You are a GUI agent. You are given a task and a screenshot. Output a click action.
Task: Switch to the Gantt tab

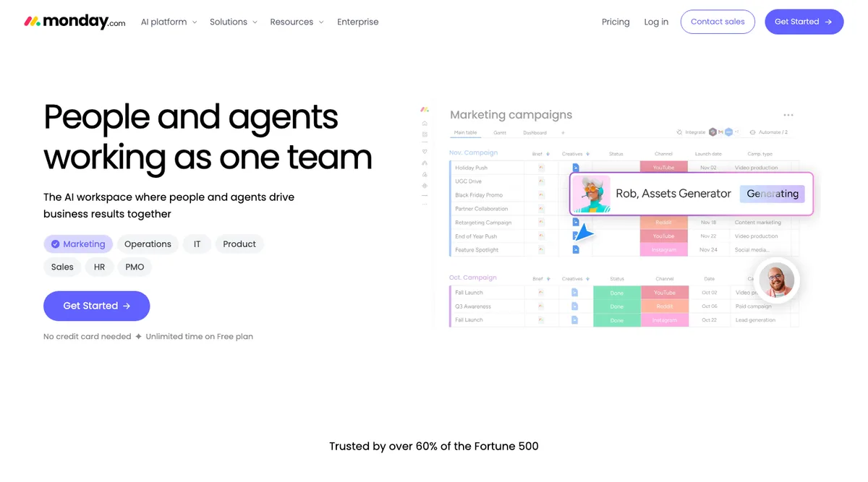pos(500,133)
